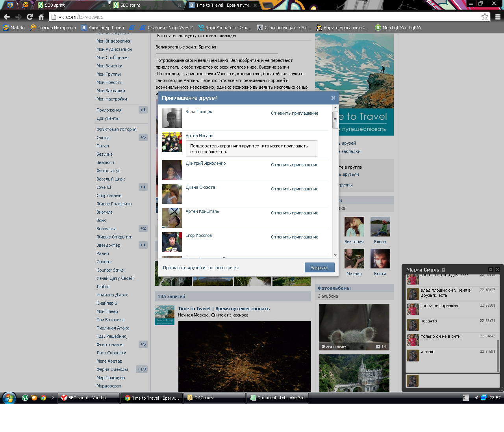Open the Cs-monitoring.ru bookmark
The height and width of the screenshot is (432, 504).
point(284,28)
